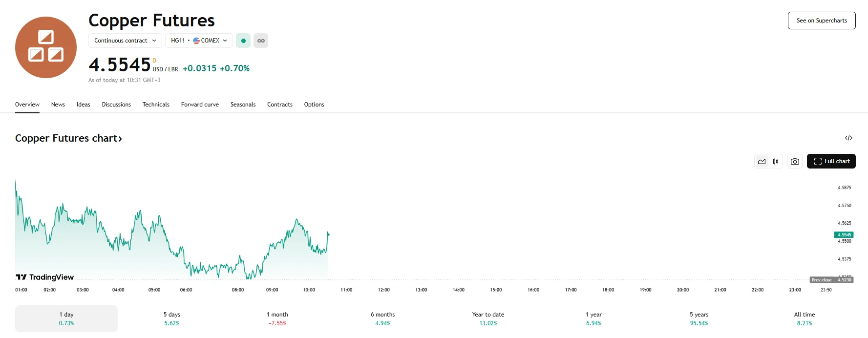Screen dimensions: 868x338
Task: Click the Prev close label on chart
Action: (822, 280)
